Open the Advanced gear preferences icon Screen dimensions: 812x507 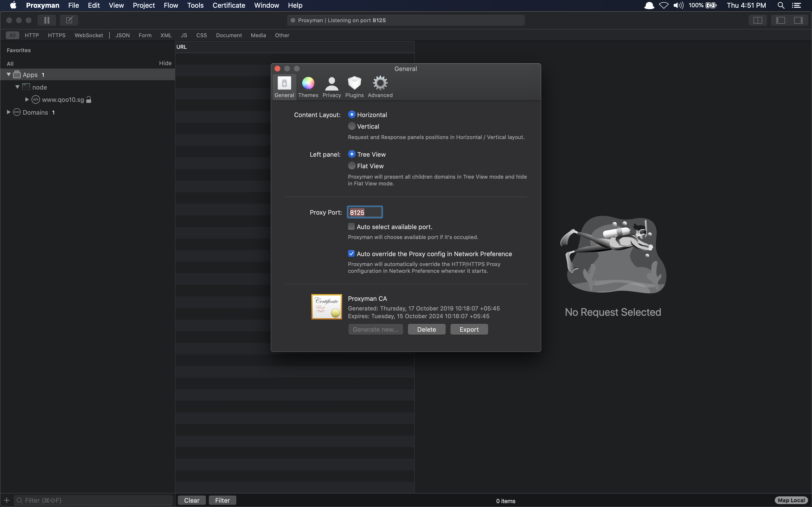tap(380, 86)
